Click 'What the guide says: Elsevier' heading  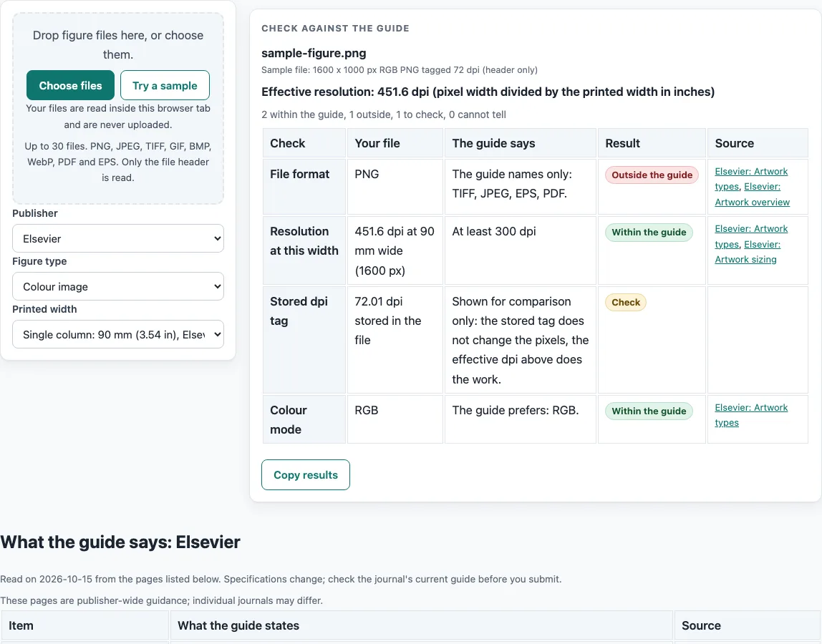(x=120, y=542)
